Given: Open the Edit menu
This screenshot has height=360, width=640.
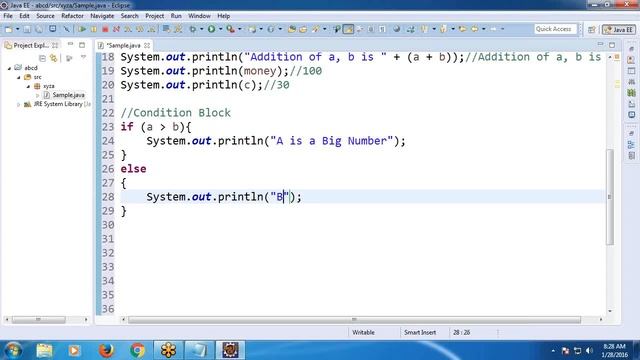Looking at the screenshot, I should point(24,16).
